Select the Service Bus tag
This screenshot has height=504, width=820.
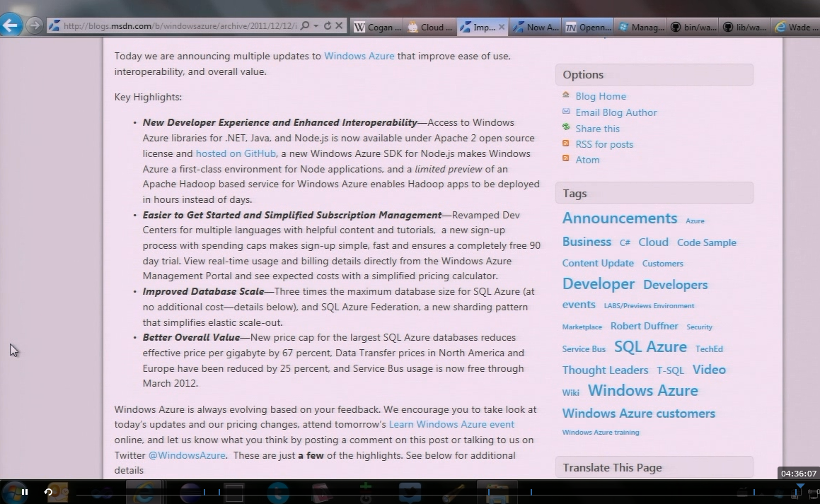(x=584, y=349)
